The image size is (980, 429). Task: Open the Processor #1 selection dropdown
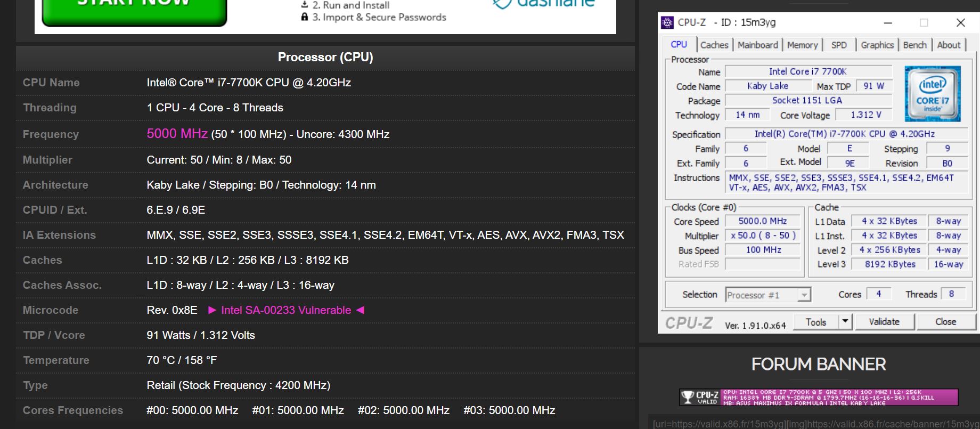[x=767, y=295]
